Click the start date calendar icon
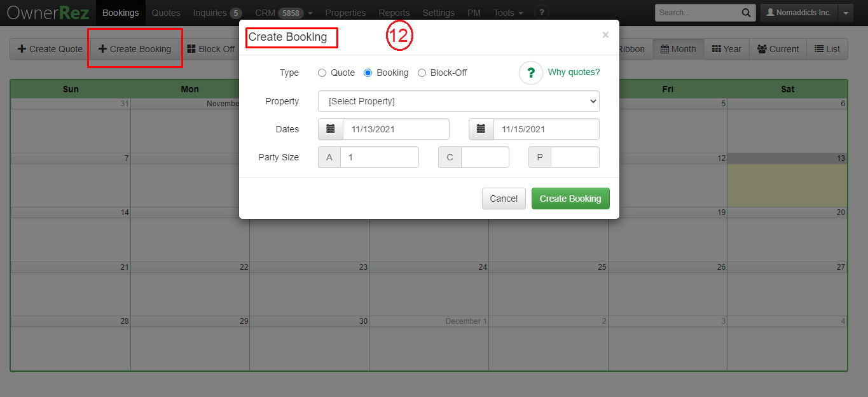This screenshot has height=397, width=868. point(331,129)
